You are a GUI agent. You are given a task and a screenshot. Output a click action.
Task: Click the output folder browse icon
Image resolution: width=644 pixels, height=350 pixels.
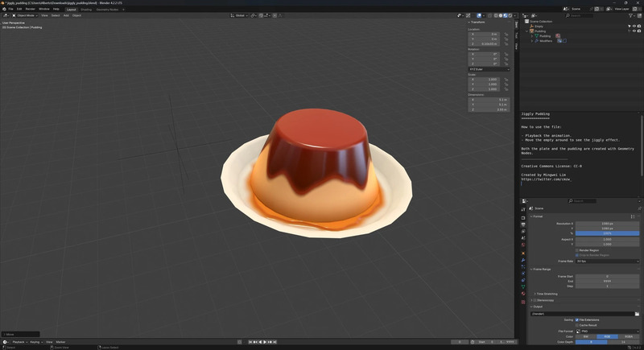tap(637, 314)
